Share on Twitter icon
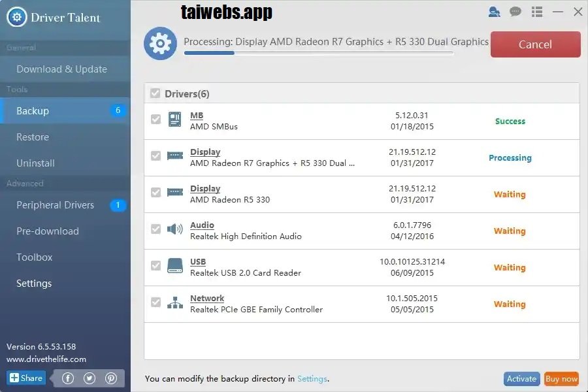Viewport: 588px width, 392px height. click(x=90, y=378)
